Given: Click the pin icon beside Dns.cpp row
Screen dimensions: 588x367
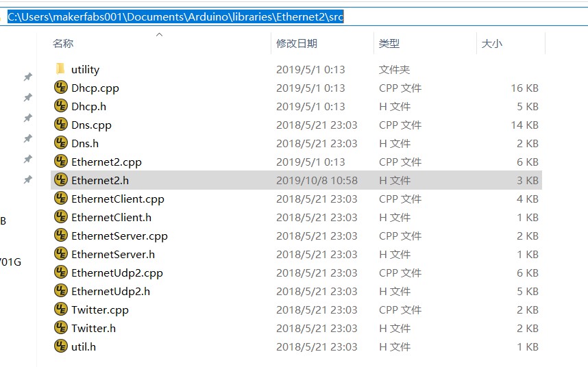Looking at the screenshot, I should pos(27,118).
